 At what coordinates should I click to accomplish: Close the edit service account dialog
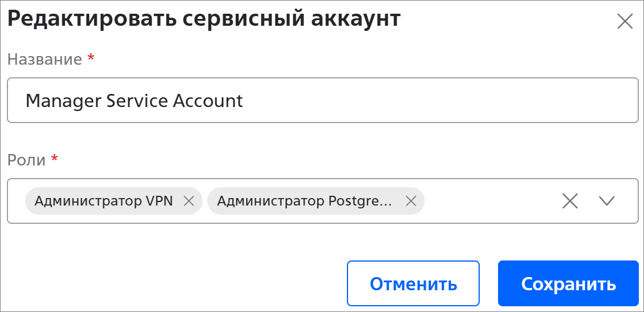(625, 21)
